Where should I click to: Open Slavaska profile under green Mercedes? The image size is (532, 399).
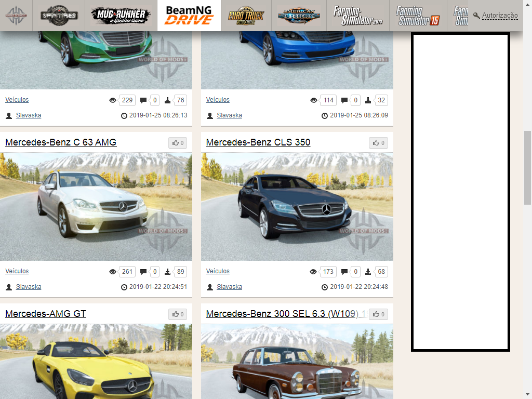click(x=29, y=115)
